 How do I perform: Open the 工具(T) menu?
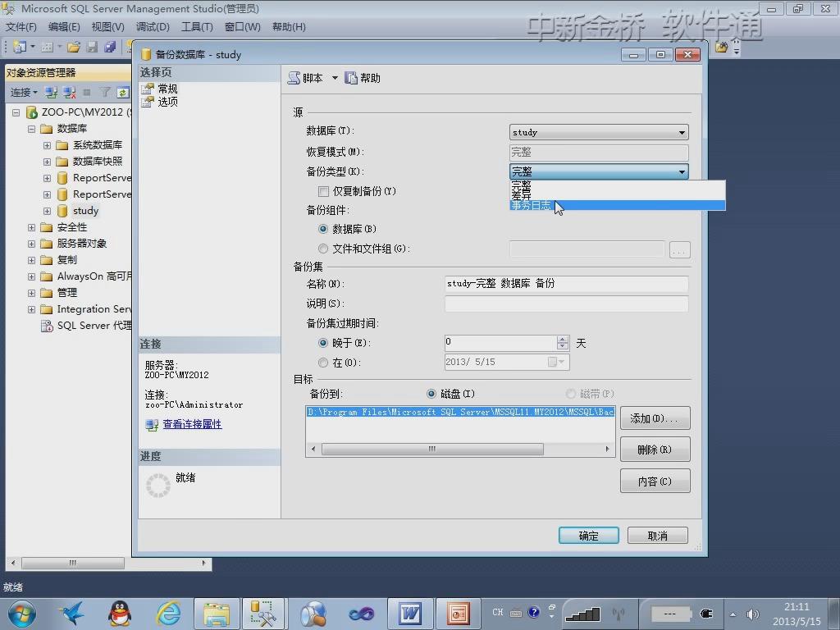[197, 27]
